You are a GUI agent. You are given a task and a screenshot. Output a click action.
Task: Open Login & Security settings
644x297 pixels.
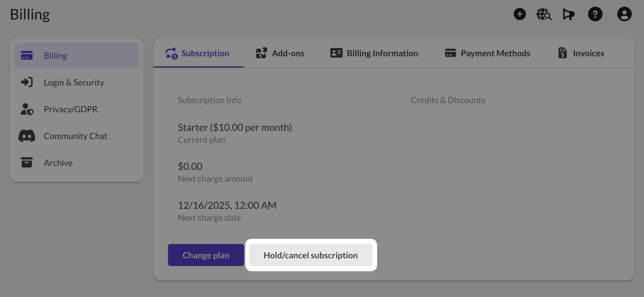point(74,82)
